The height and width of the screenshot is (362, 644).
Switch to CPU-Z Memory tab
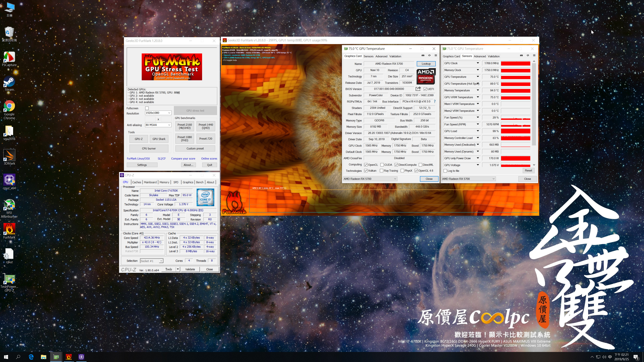click(164, 182)
